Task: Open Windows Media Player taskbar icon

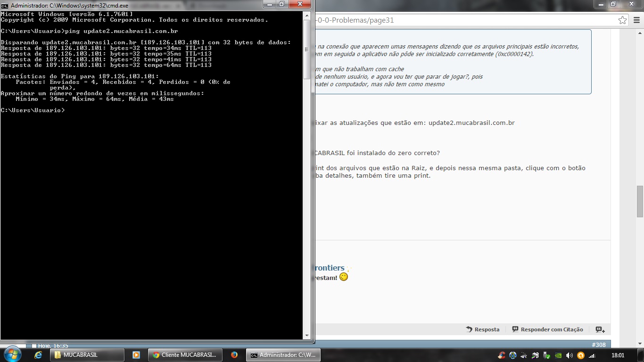Action: click(x=136, y=355)
